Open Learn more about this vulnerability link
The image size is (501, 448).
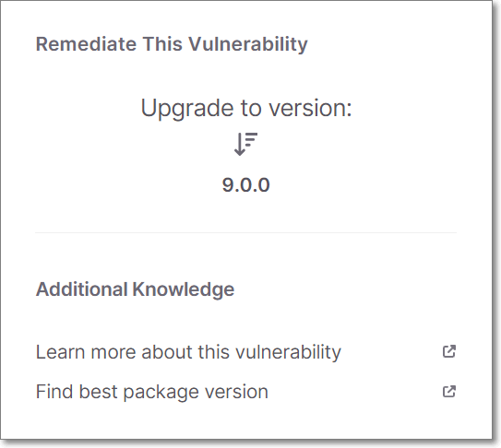point(188,352)
